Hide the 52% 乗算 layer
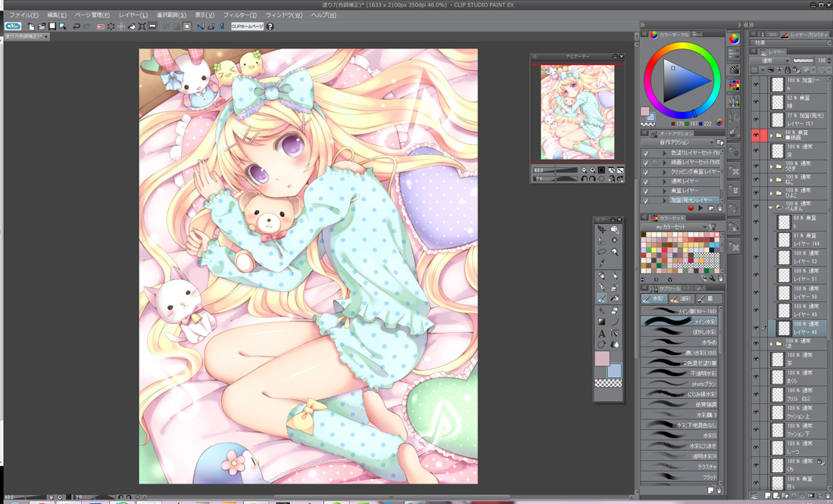This screenshot has width=833, height=504. (x=756, y=101)
